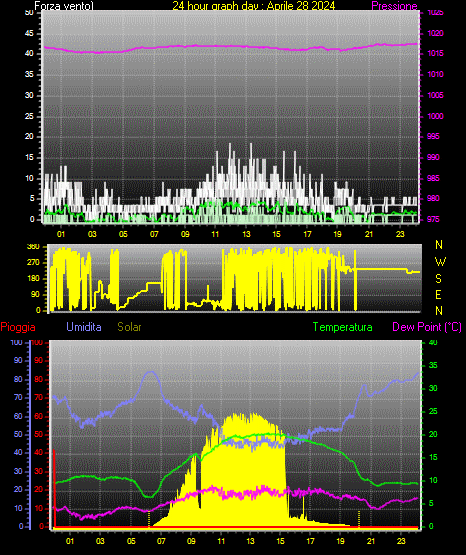This screenshot has width=466, height=555.
Task: Click the top 'N' compass letter beside 360
Action: click(x=439, y=245)
